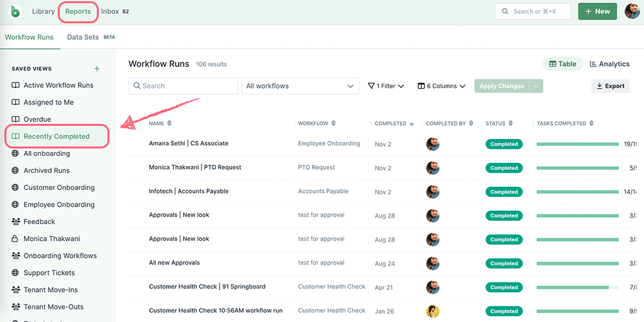Screen dimensions: 644x322
Task: Click the workflow runs Search input
Action: (183, 86)
